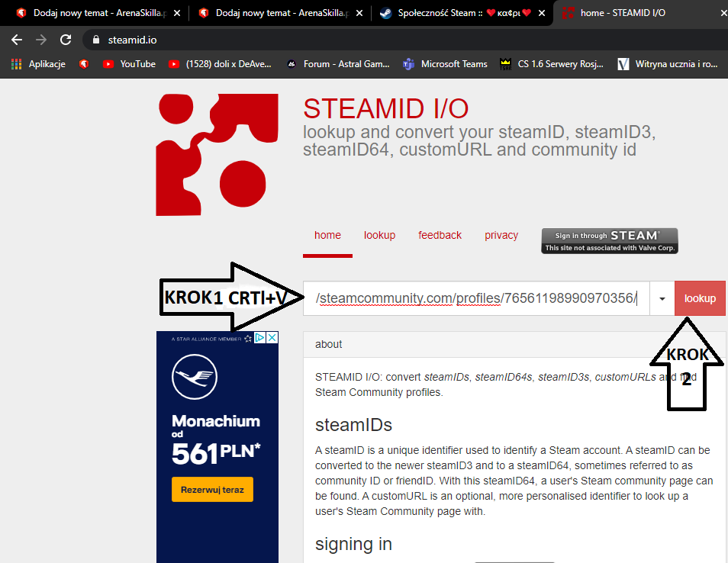Open the ArenaSkilla icon bookmark
The width and height of the screenshot is (728, 563).
[x=84, y=64]
